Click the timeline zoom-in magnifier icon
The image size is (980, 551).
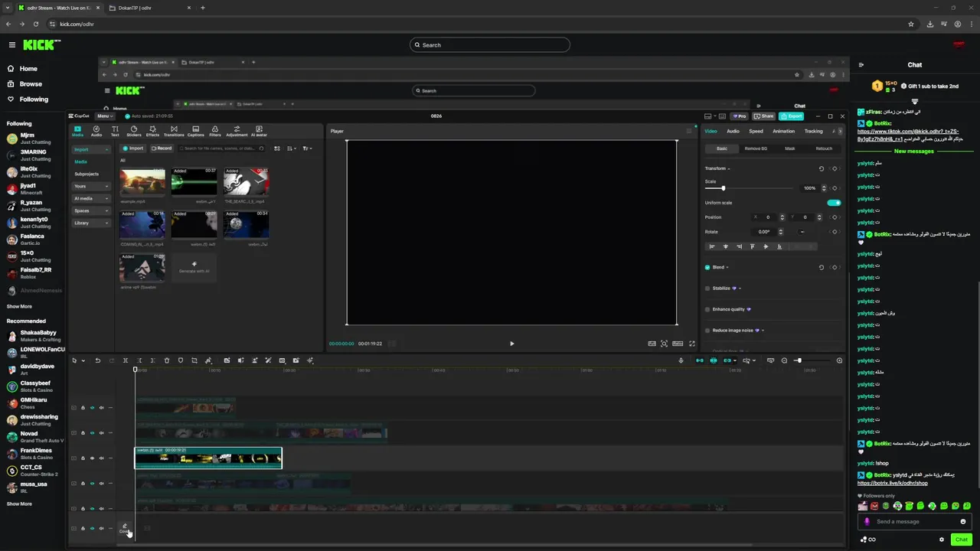(839, 360)
